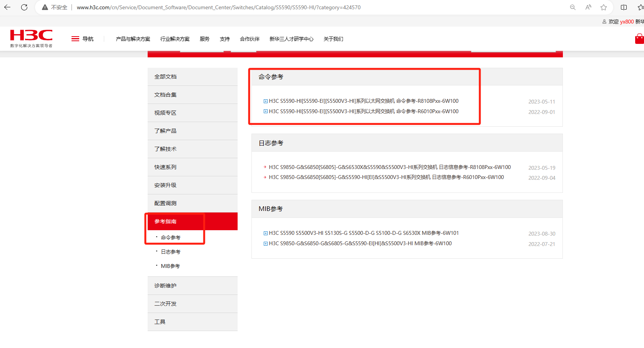Screen dimensions: 644x348
Task: Open 命令参考 sub-item under 参考指南
Action: pos(170,238)
